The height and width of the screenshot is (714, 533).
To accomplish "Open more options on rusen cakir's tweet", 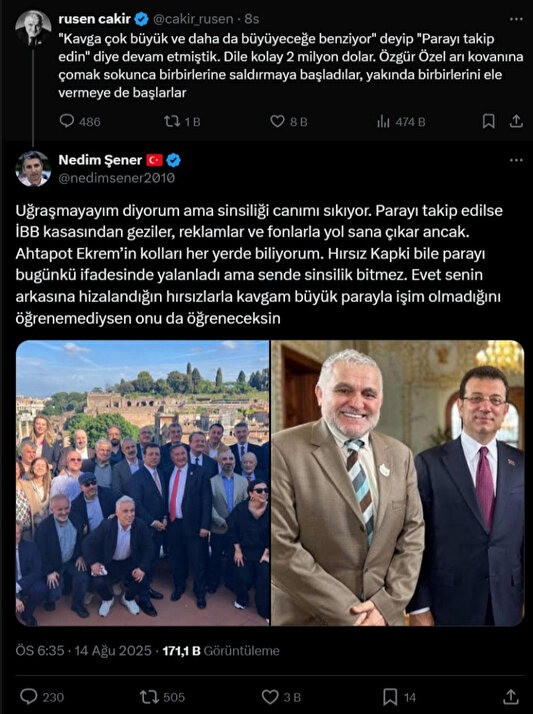I will coord(516,19).
